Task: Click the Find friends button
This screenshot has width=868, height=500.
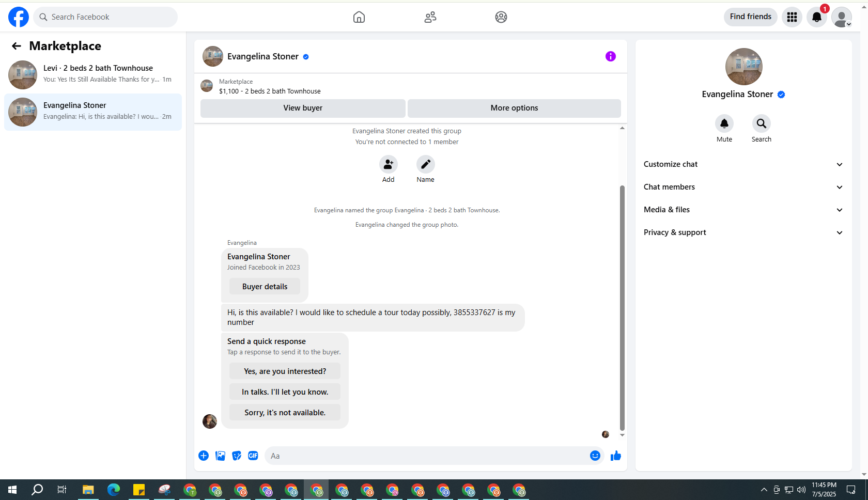Action: point(750,17)
